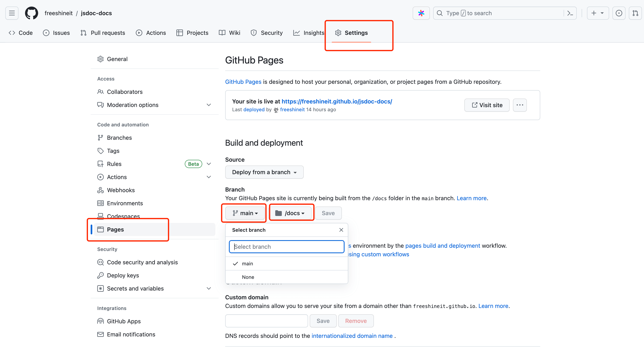
Task: Open the freeshineit.github.io/jsdoc-docs site link
Action: point(337,101)
